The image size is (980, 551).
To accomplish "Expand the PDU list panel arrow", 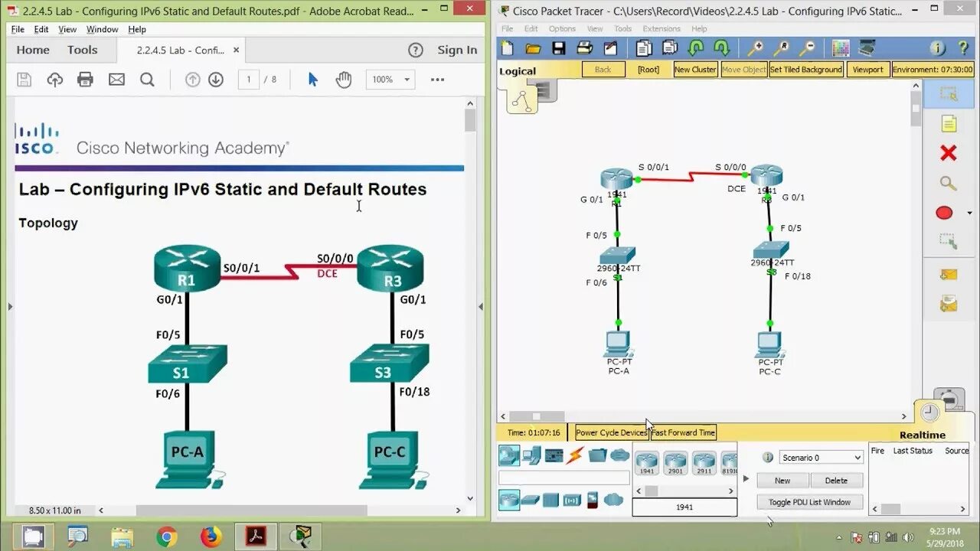I will click(x=746, y=479).
